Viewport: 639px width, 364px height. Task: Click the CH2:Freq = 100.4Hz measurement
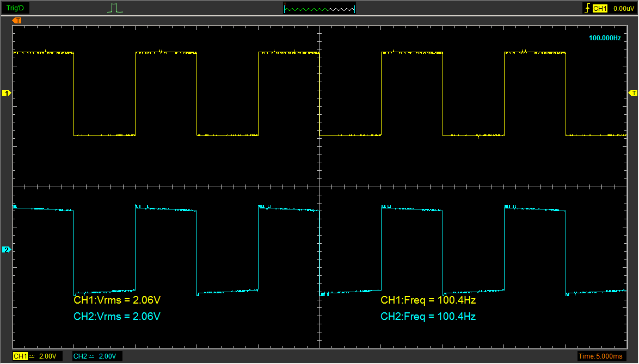(x=428, y=316)
